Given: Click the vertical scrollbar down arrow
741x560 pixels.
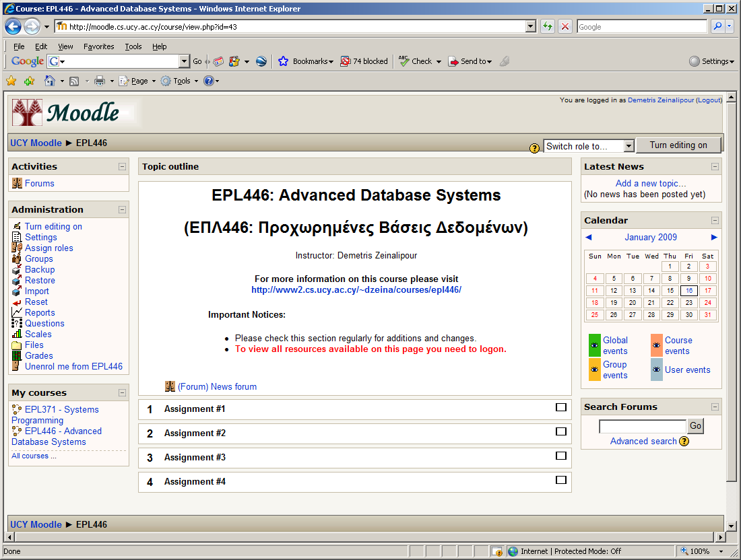Looking at the screenshot, I should tap(731, 526).
